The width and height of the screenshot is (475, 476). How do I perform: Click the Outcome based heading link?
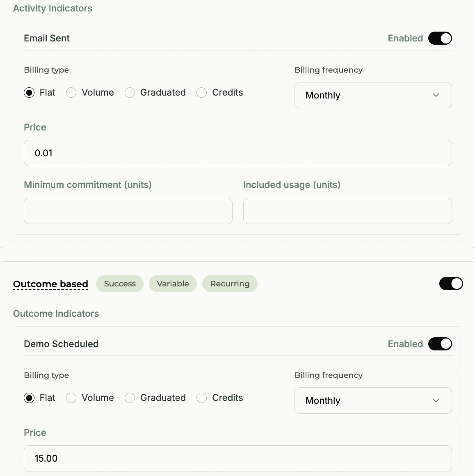50,284
